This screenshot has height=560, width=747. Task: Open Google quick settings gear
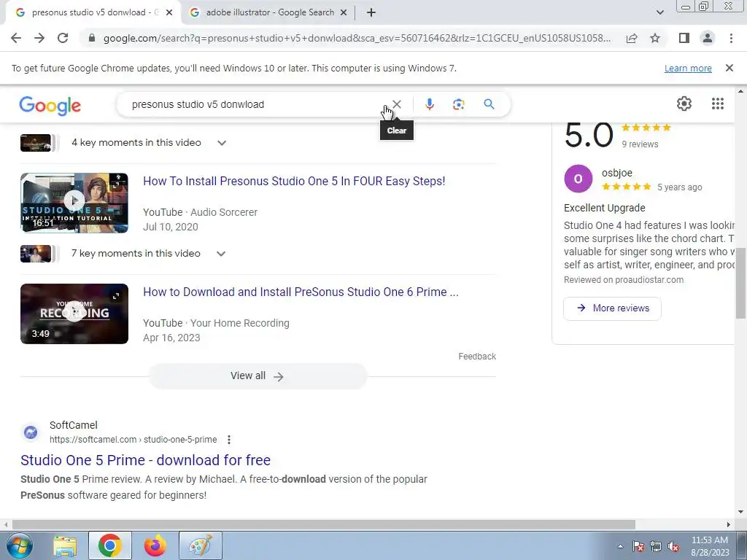point(684,104)
